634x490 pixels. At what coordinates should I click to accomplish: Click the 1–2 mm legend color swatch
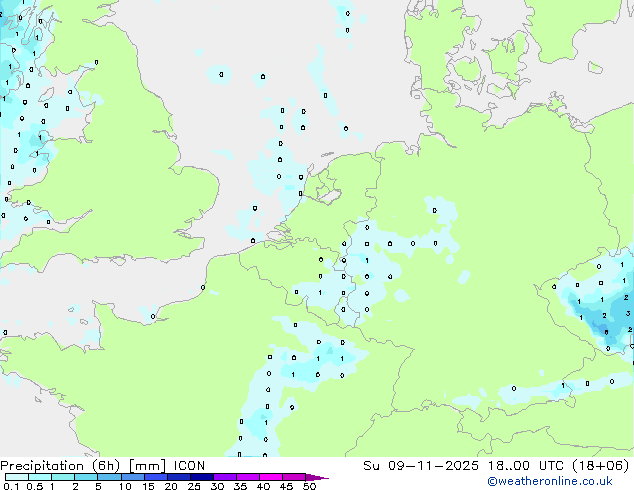pyautogui.click(x=63, y=477)
